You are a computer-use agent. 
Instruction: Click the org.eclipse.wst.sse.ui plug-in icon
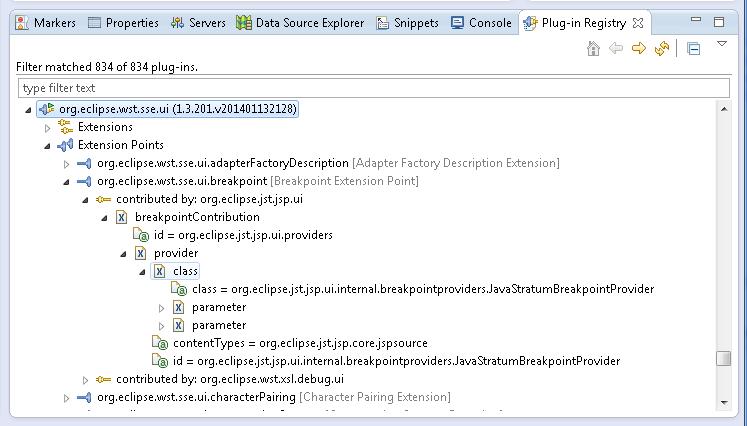[47, 109]
